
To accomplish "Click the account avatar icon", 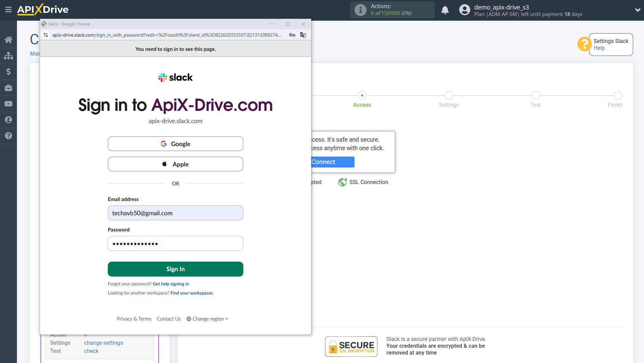I will tap(464, 10).
